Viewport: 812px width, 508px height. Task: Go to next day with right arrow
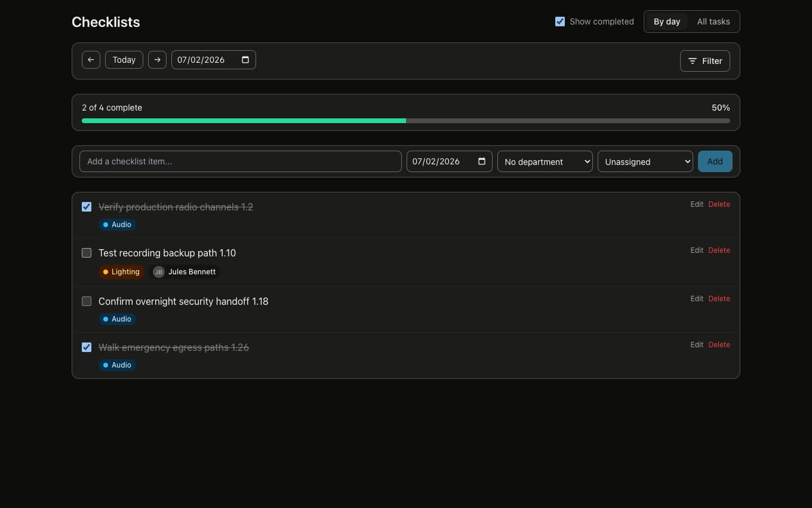pos(157,60)
